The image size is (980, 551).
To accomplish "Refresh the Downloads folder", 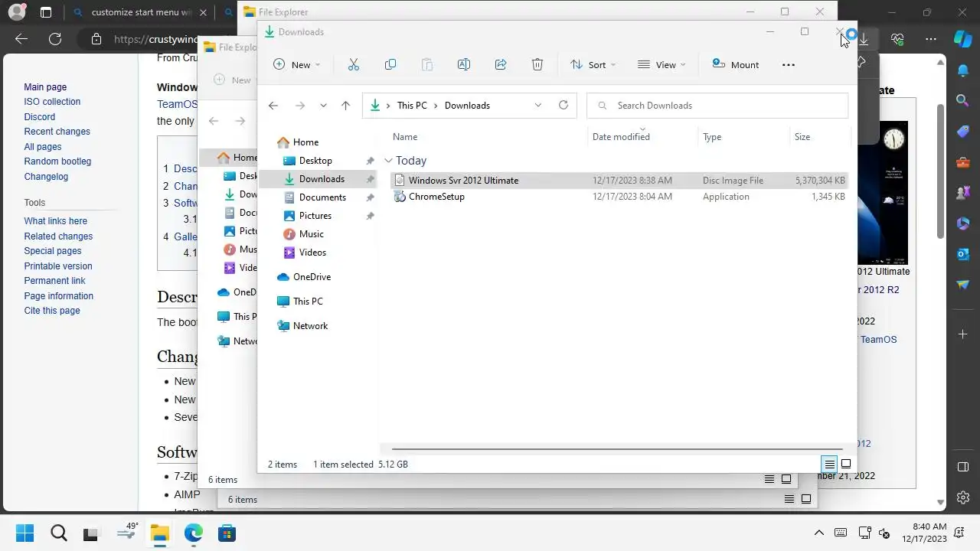I will [x=563, y=106].
